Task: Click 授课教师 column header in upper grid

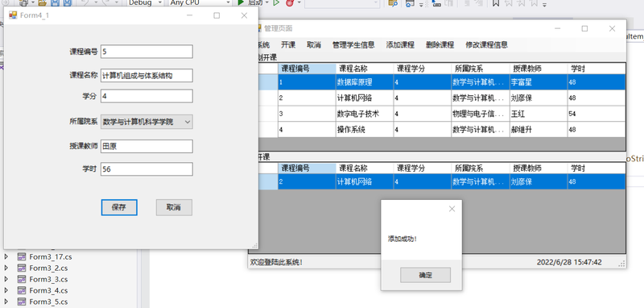Action: pos(539,69)
